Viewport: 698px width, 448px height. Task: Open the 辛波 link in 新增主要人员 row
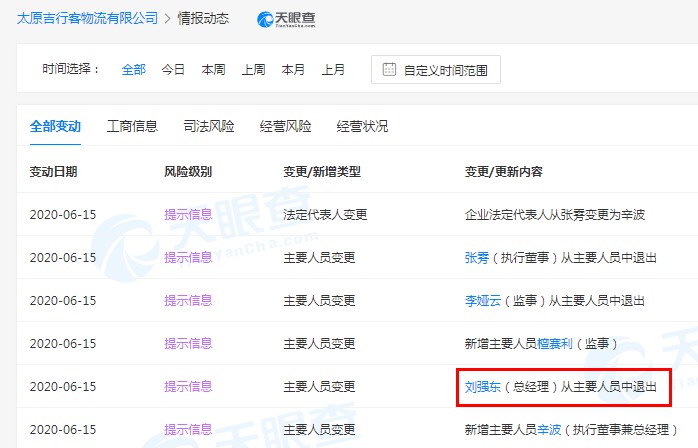[x=549, y=429]
